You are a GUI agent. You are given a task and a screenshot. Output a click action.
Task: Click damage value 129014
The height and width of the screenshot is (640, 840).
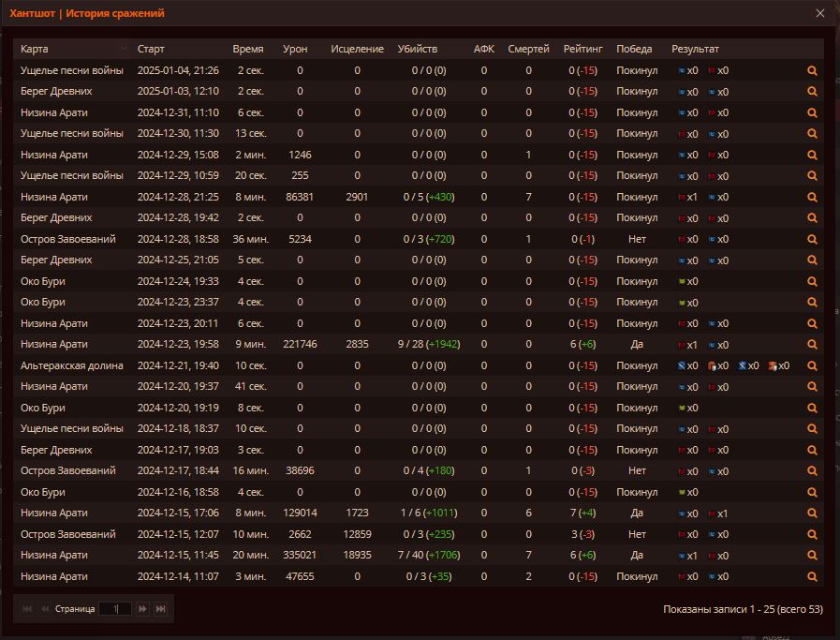coord(300,513)
